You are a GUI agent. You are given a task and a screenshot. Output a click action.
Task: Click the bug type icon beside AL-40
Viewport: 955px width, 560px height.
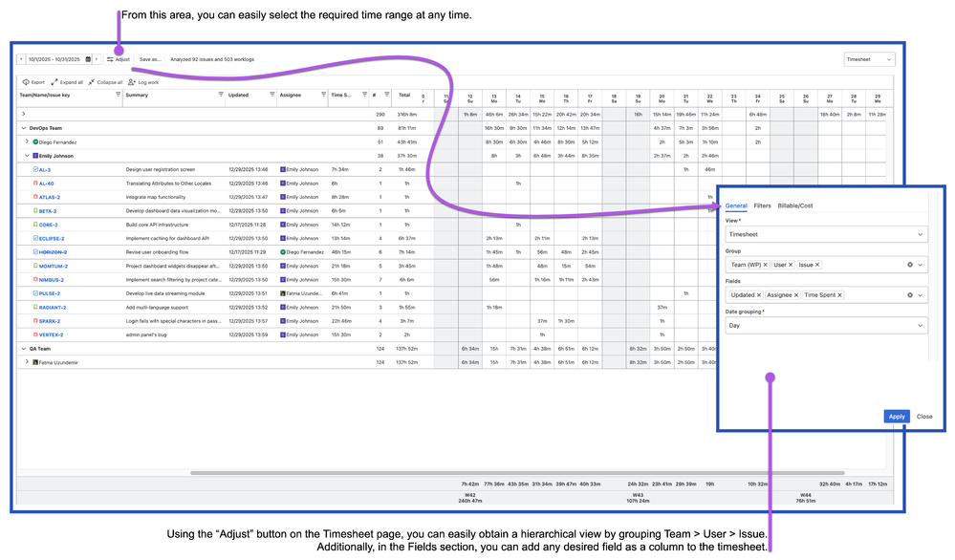(x=35, y=183)
